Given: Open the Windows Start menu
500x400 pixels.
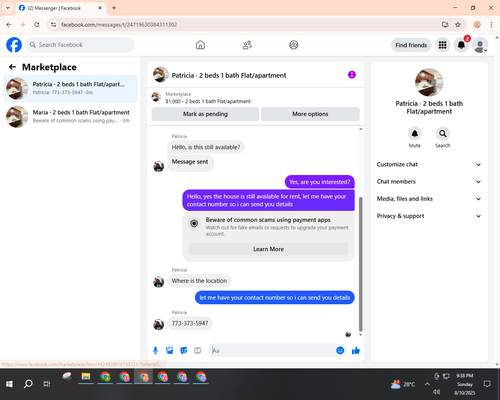Looking at the screenshot, I should (x=9, y=384).
